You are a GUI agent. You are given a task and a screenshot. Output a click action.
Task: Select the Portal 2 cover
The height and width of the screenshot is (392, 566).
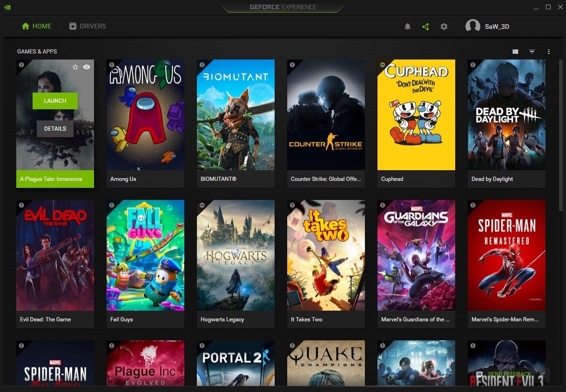(236, 363)
